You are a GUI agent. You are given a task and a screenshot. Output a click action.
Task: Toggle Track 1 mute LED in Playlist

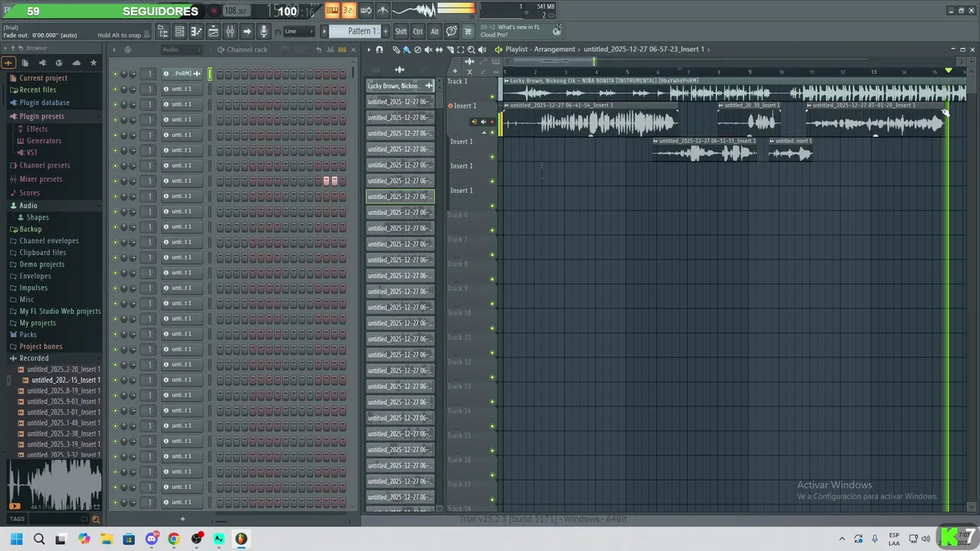(492, 96)
